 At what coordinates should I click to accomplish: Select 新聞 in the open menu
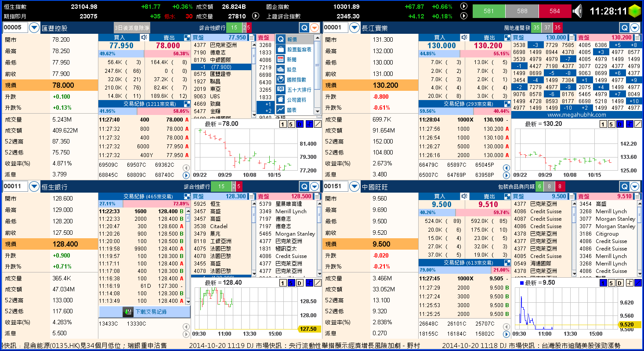point(295,59)
